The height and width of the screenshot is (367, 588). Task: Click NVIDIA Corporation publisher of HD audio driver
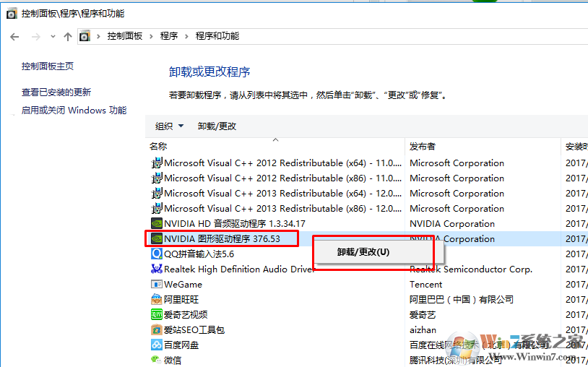click(x=452, y=224)
